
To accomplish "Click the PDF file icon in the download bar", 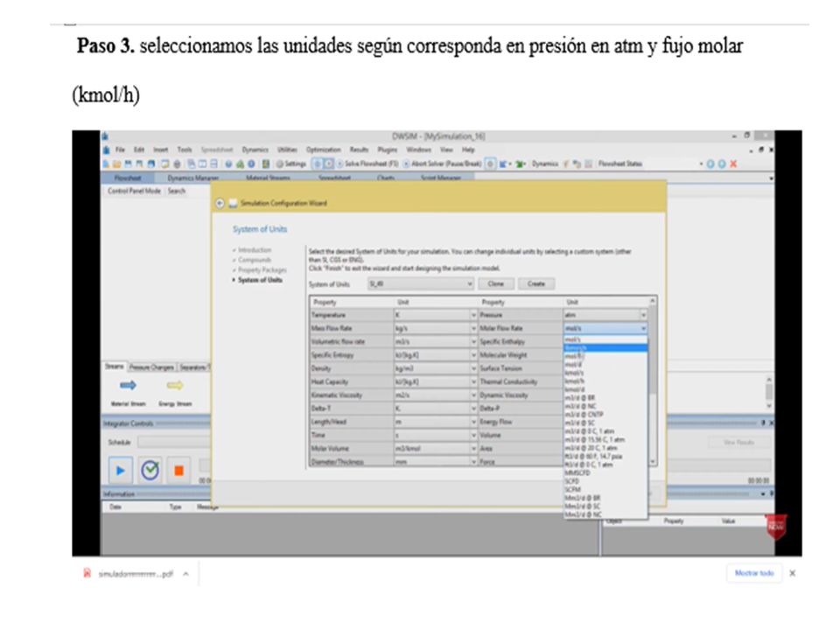I will (87, 574).
